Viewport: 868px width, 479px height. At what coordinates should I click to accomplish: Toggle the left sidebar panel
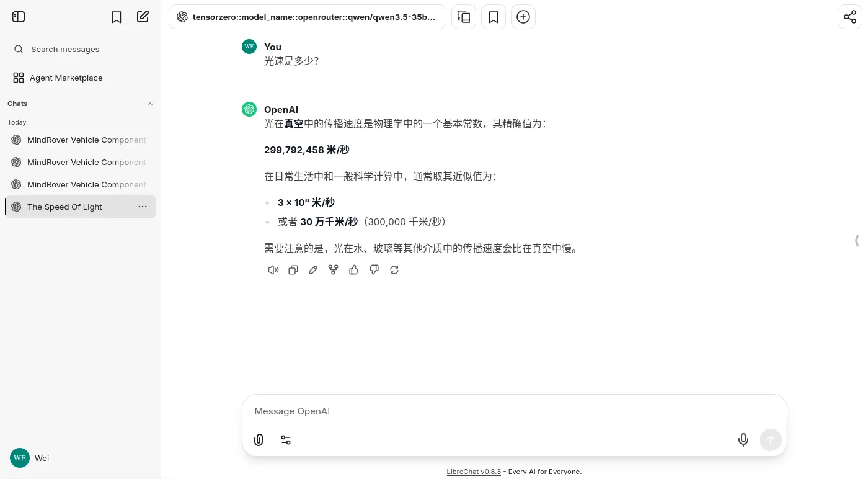(x=19, y=17)
